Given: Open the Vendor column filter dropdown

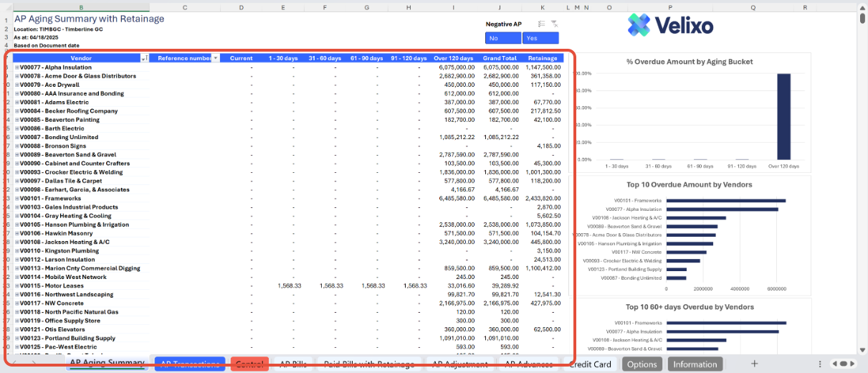Looking at the screenshot, I should point(145,58).
